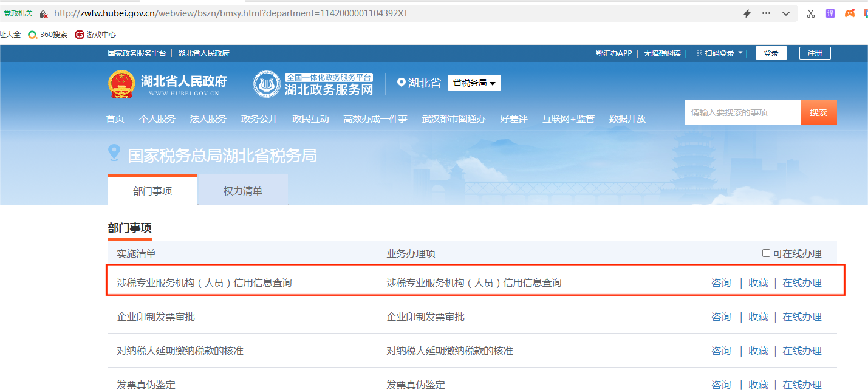Open the 游戏中心 bookmark
This screenshot has height=390, width=868.
[95, 35]
